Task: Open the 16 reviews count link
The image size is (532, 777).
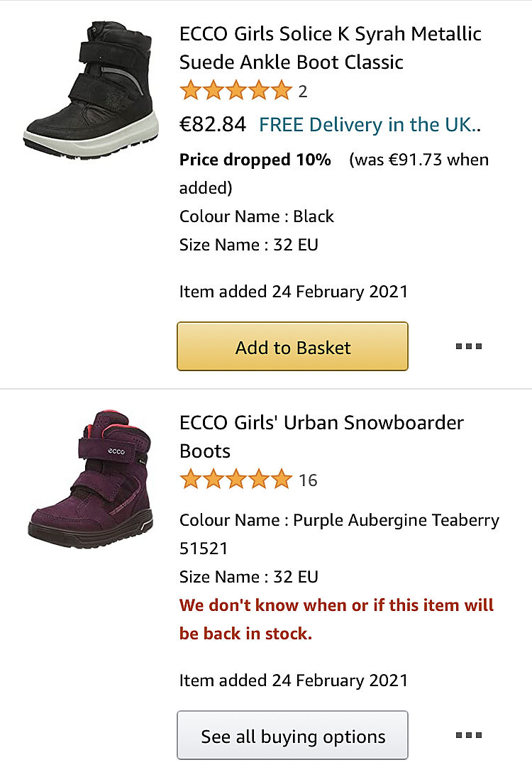Action: pos(308,480)
